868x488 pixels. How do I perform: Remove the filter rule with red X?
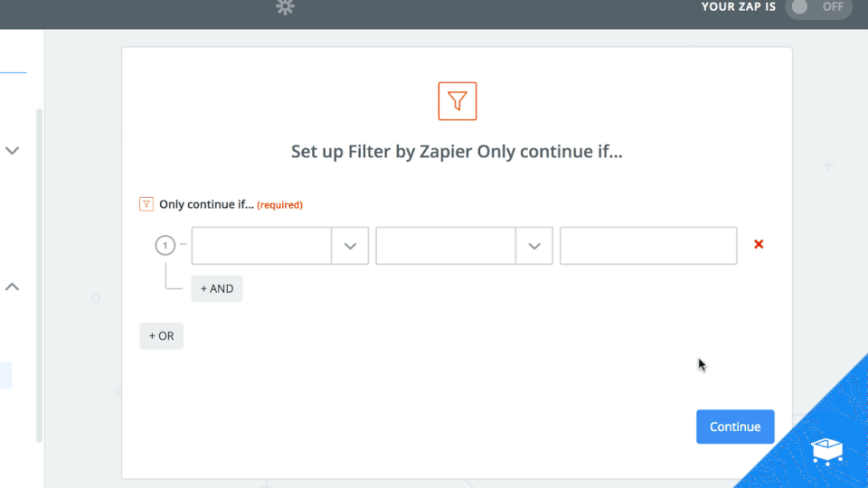click(759, 244)
